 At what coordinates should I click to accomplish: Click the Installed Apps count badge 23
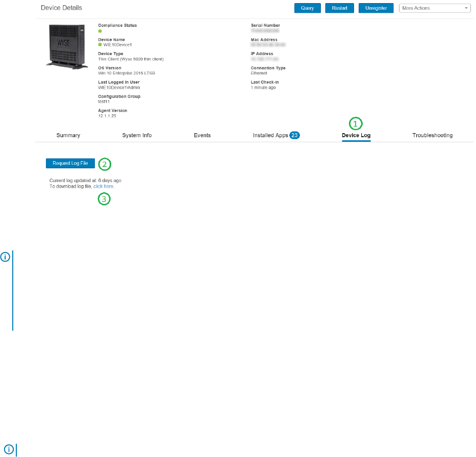294,135
